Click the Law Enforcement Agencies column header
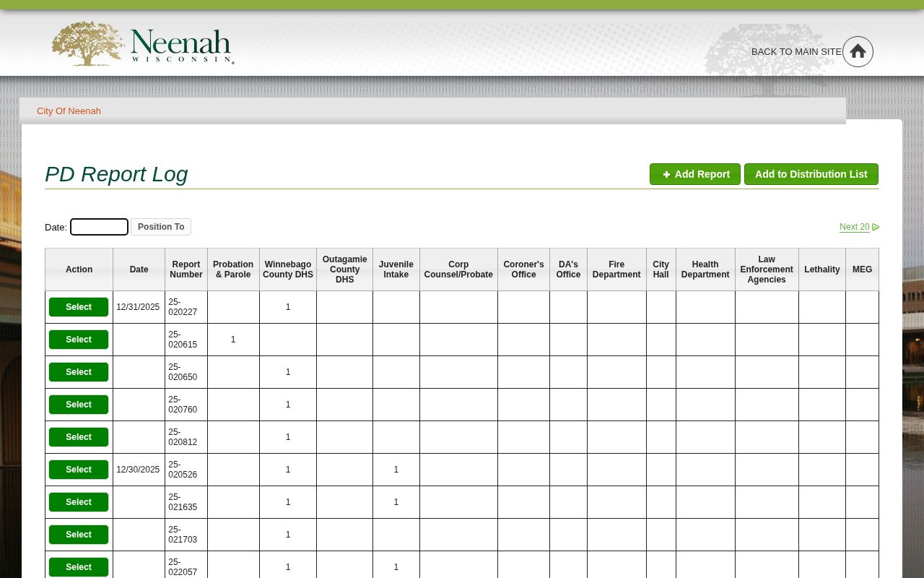Screen dimensions: 924x578 [767, 269]
